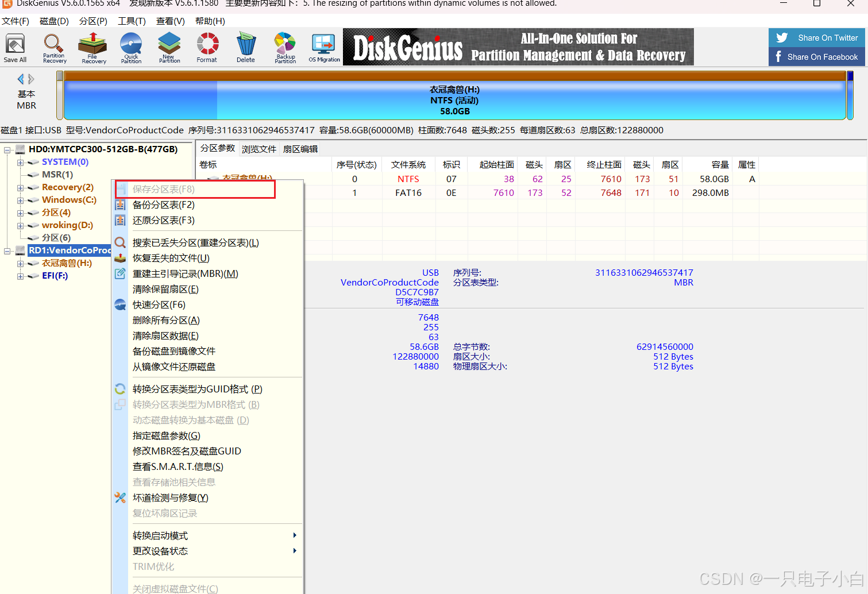The height and width of the screenshot is (594, 868).
Task: Launch File Recovery tool
Action: [93, 48]
